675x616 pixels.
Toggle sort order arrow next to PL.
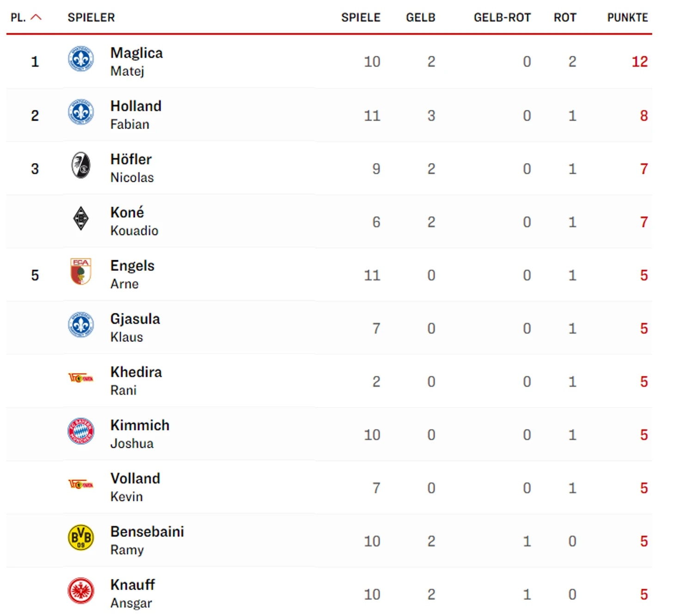click(x=36, y=18)
